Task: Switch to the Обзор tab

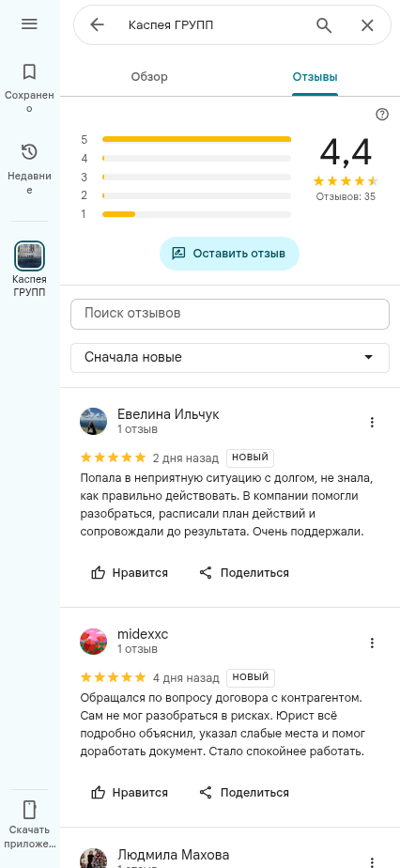Action: 149,77
